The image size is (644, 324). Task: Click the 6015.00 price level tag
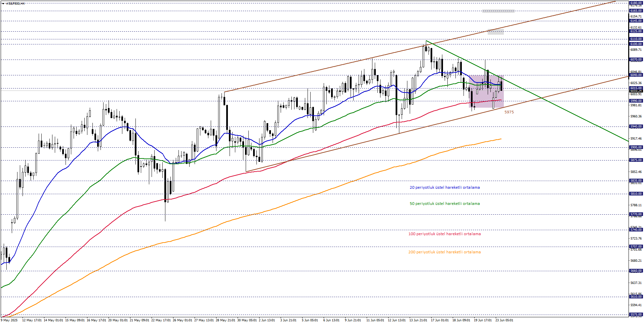coord(636,88)
